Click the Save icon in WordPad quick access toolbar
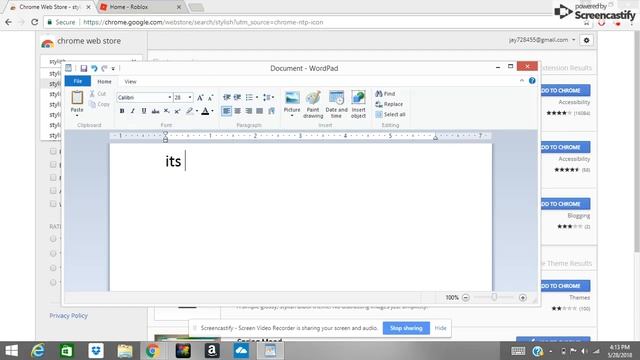 (84, 68)
